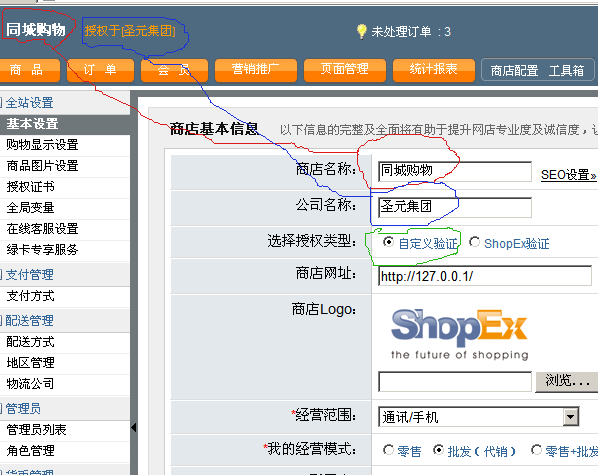The height and width of the screenshot is (475, 598).
Task: Choose 零售 business mode
Action: [x=388, y=450]
